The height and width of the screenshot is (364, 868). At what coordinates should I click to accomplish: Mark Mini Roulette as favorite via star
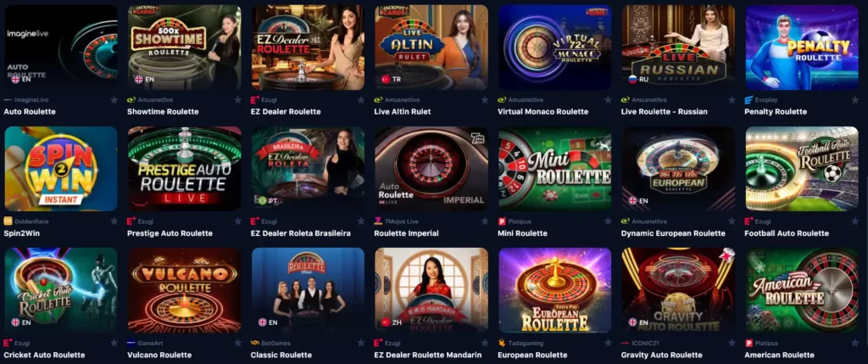(x=608, y=221)
